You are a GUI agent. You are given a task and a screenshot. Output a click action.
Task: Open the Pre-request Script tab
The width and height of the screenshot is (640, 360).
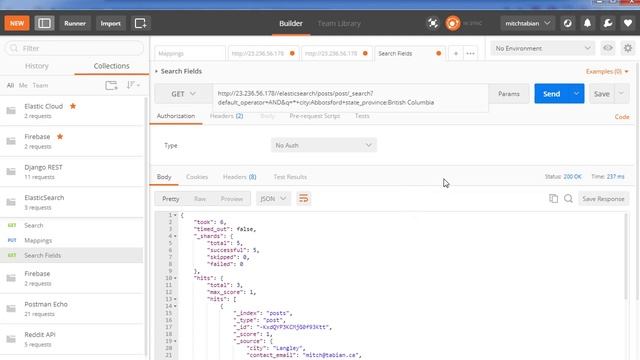(315, 116)
